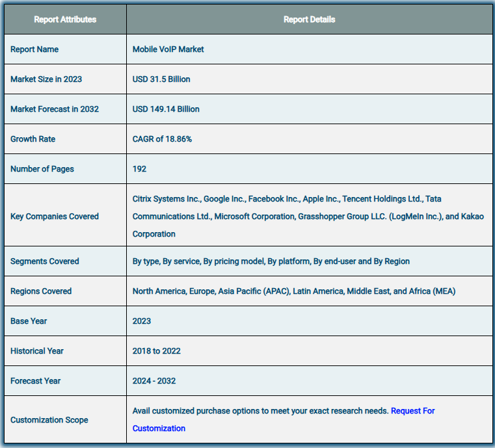Click the 'Forecast Year' label
This screenshot has width=495, height=448.
pos(35,381)
